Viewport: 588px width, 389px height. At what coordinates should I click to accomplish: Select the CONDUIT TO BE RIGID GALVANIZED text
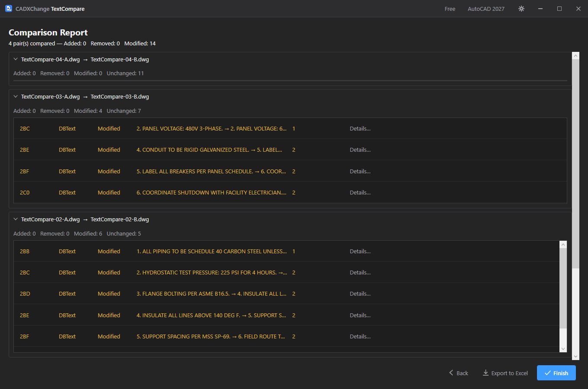[x=209, y=150]
